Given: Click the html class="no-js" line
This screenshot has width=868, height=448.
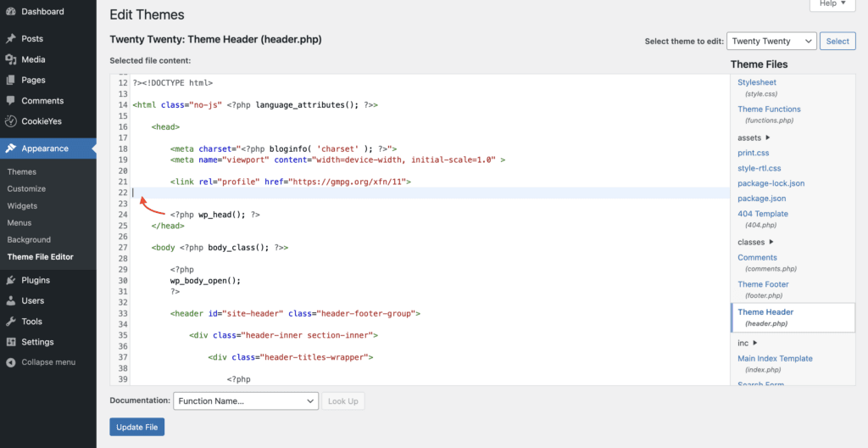Looking at the screenshot, I should [255, 105].
